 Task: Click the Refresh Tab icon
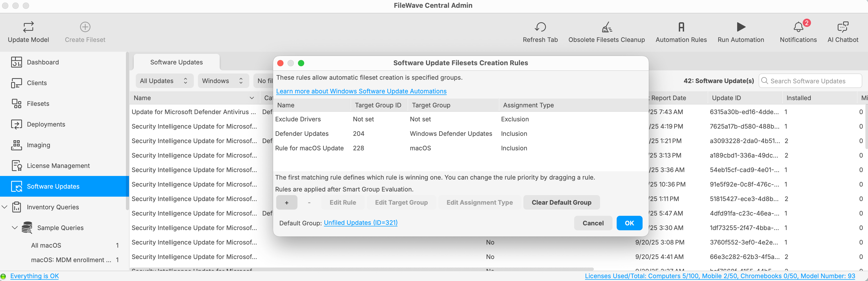point(540,27)
